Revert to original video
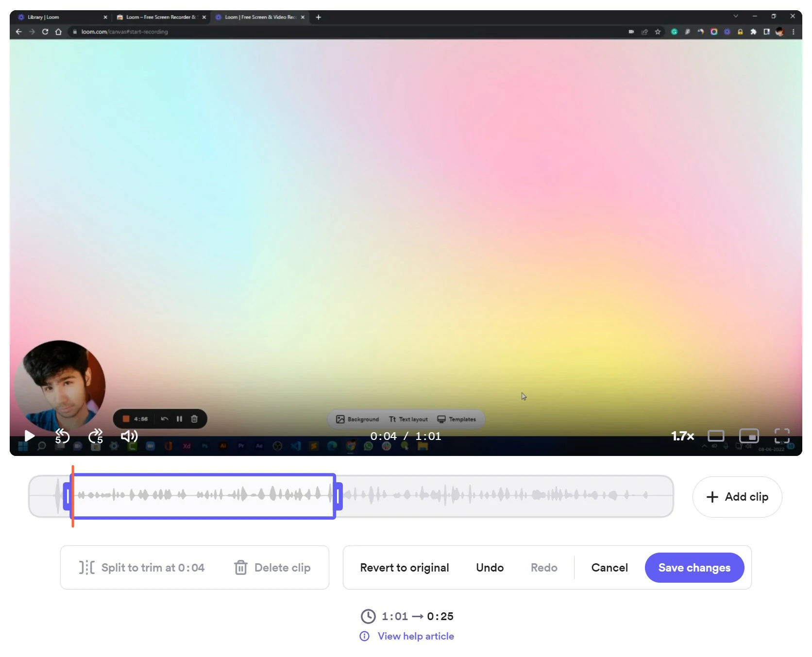The image size is (812, 657). point(405,568)
